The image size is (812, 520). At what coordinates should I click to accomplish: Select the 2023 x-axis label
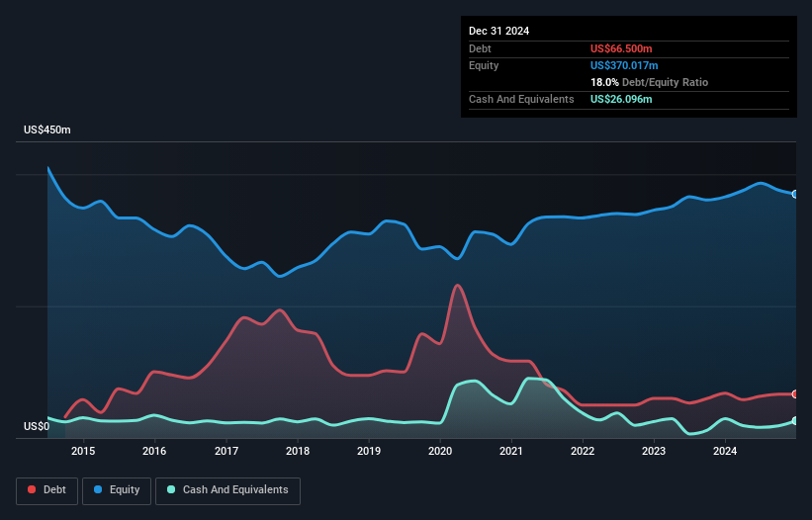(654, 451)
